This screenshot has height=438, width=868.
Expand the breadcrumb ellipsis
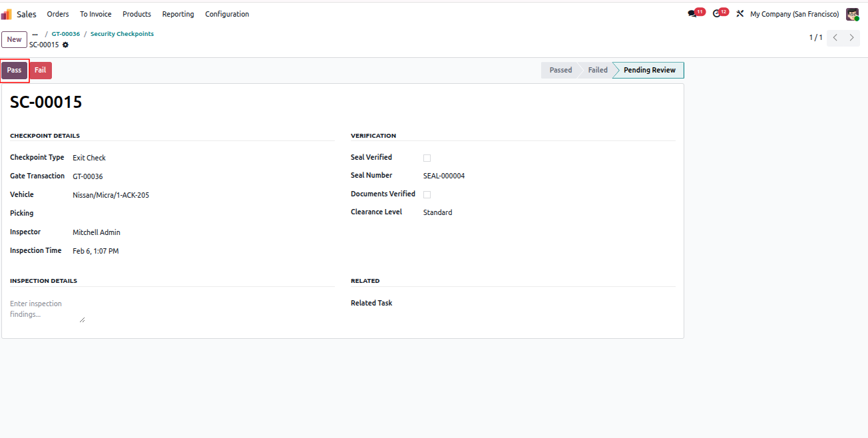pos(35,34)
